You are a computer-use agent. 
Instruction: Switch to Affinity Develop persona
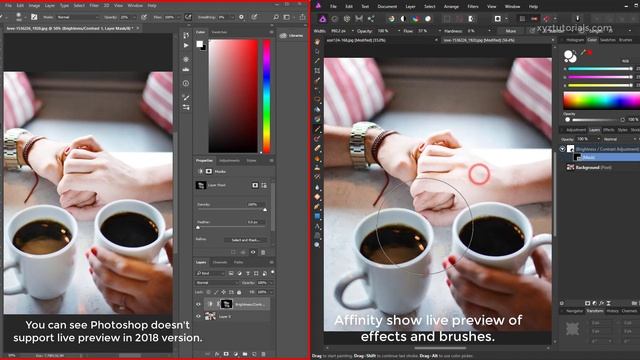[347, 19]
